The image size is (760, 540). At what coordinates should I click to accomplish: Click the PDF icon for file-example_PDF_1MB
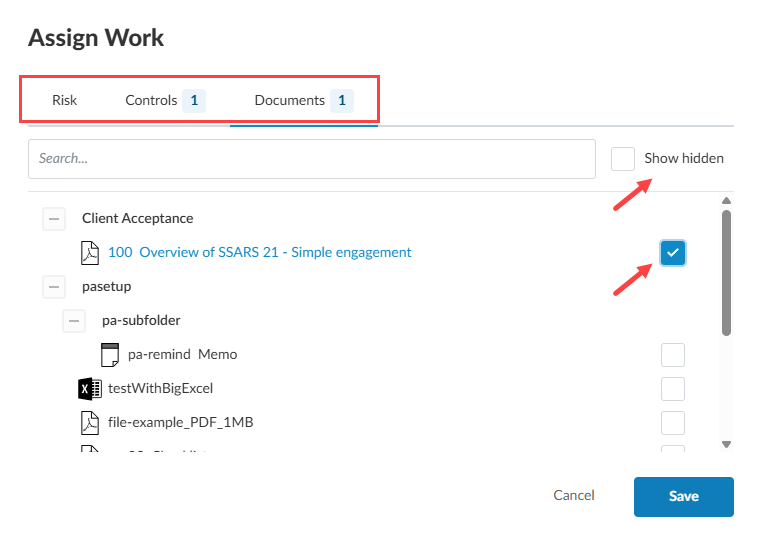pyautogui.click(x=90, y=423)
